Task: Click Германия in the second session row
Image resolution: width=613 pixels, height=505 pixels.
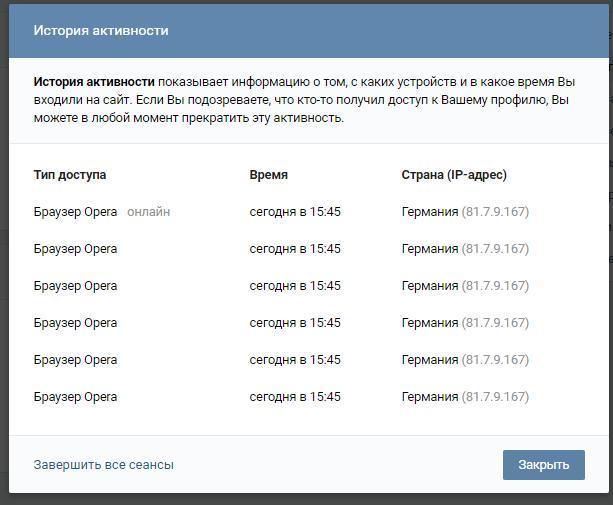Action: coord(430,249)
